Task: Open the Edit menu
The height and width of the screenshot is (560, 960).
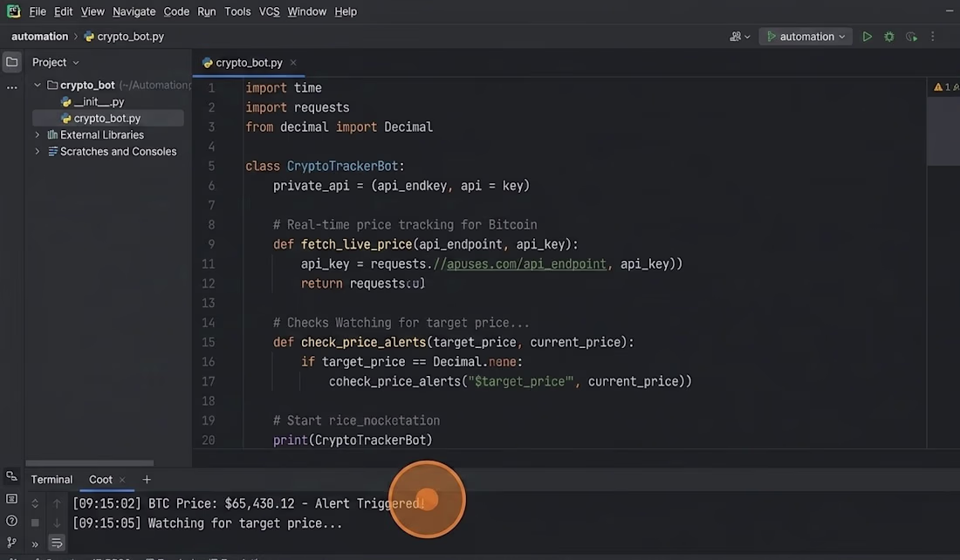Action: [x=63, y=11]
